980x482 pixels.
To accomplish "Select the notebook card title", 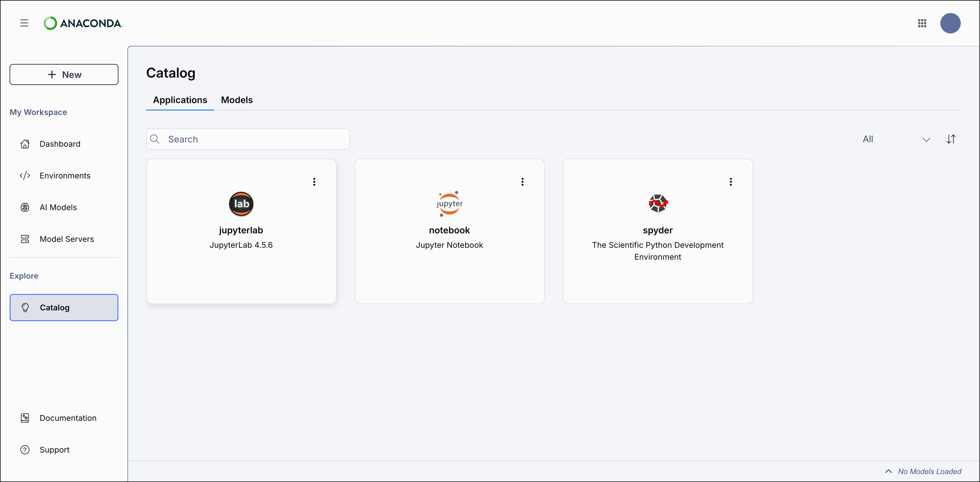I will pos(449,230).
